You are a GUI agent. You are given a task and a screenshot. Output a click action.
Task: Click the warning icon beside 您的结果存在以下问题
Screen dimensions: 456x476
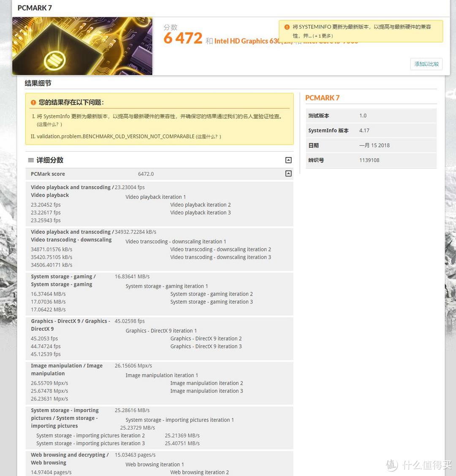click(33, 103)
